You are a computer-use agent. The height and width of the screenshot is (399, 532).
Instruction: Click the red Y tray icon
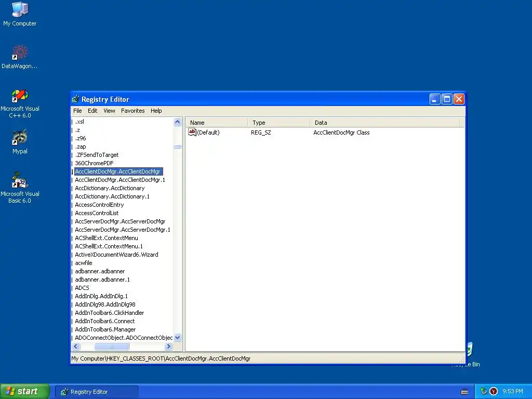[494, 391]
